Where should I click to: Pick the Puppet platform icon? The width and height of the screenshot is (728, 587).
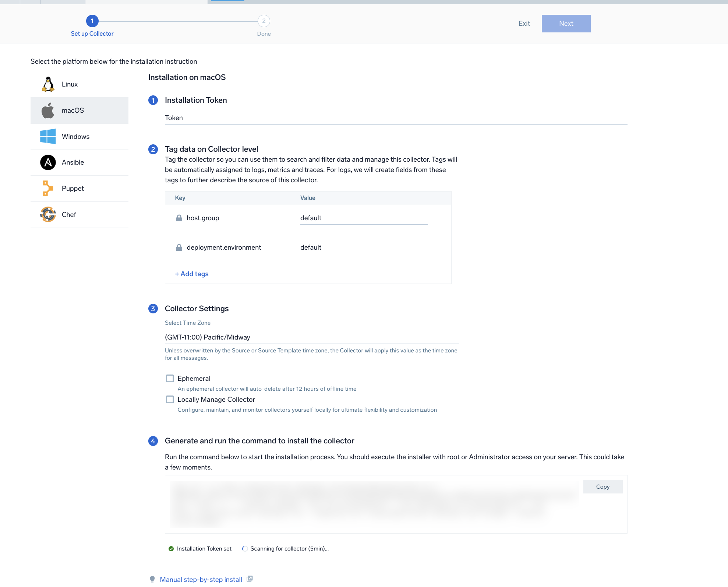pyautogui.click(x=48, y=189)
